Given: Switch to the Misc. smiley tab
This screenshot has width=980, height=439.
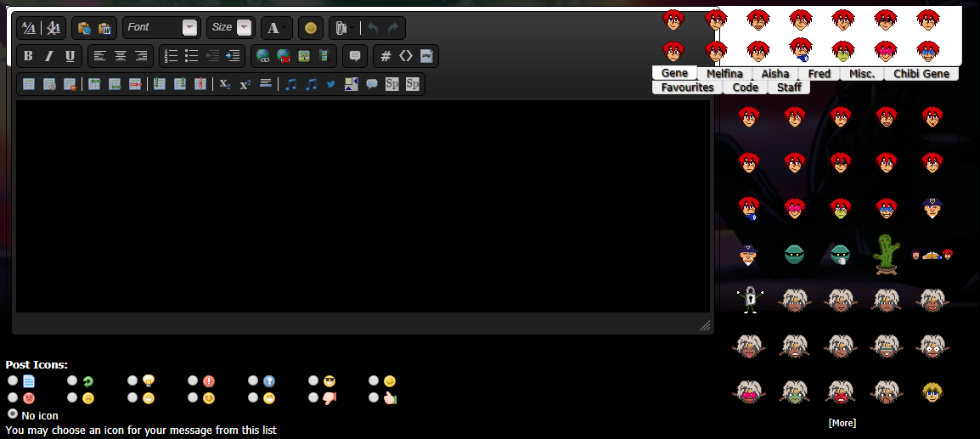Looking at the screenshot, I should click(x=862, y=74).
